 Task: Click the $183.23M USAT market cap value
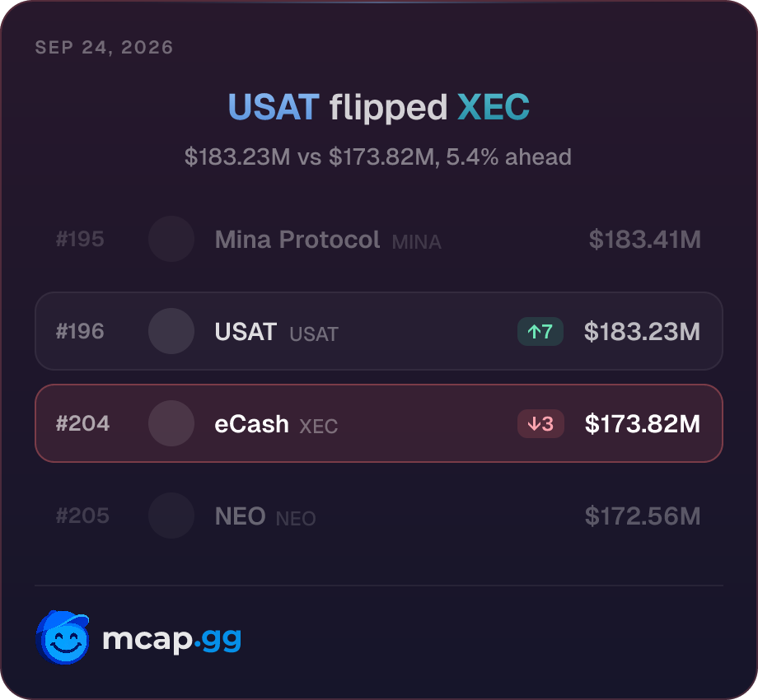click(x=642, y=331)
